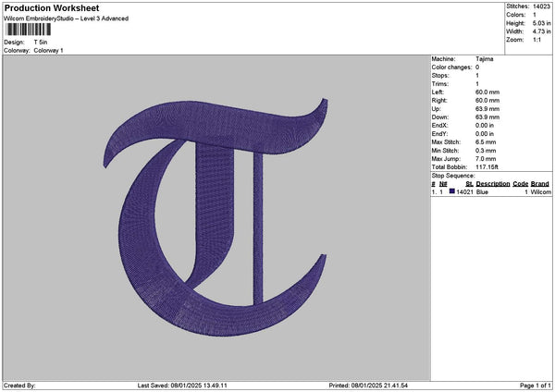Viewport: 555px width, 392px height.
Task: Click the Design name T 5in
Action: tap(42, 43)
